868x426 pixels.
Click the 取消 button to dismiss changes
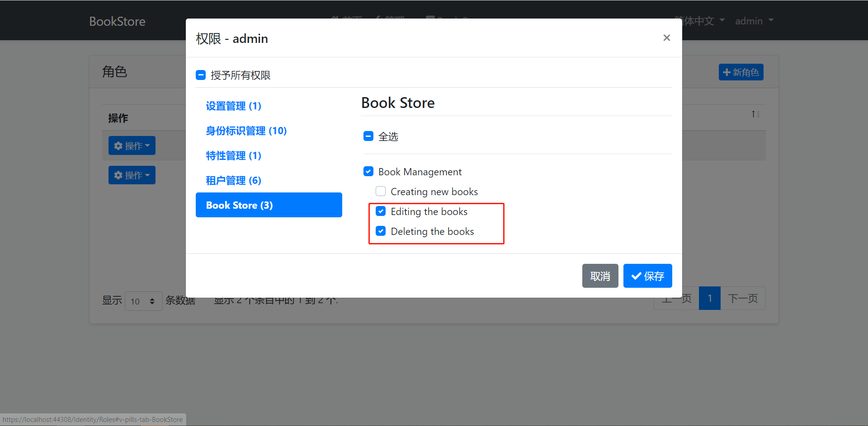[x=600, y=276]
